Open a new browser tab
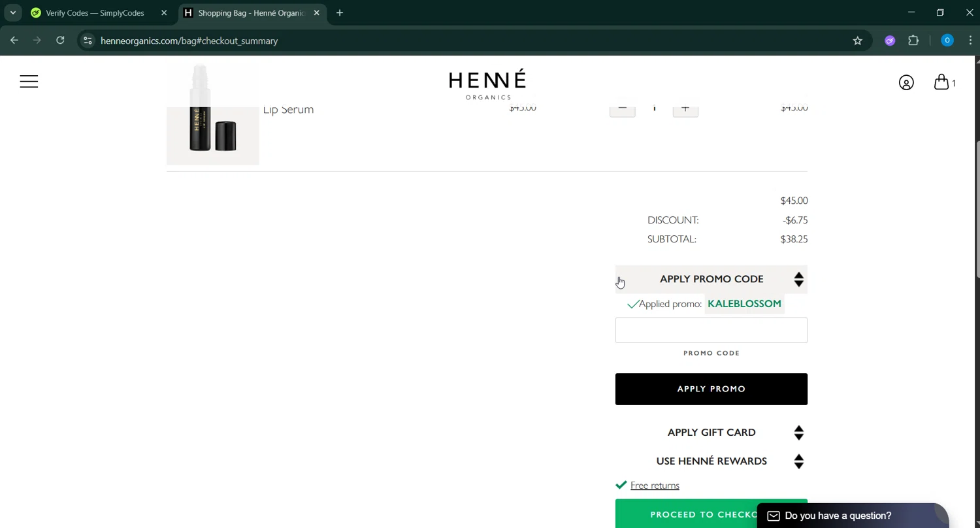Image resolution: width=980 pixels, height=528 pixels. [340, 12]
